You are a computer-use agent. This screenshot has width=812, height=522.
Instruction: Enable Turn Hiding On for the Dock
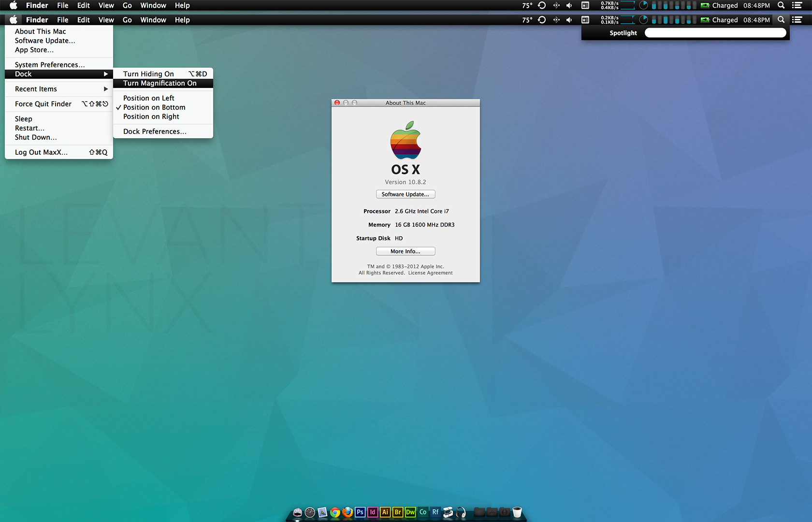tap(148, 74)
